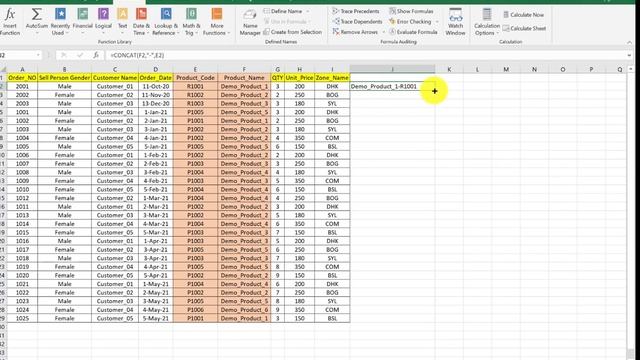The width and height of the screenshot is (640, 360).
Task: Open Math & Trig functions
Action: tap(191, 22)
